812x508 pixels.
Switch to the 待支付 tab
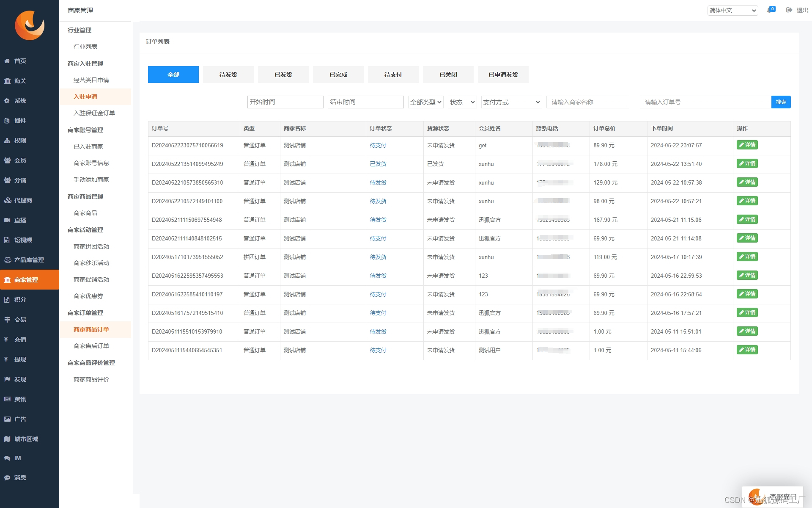coord(393,75)
